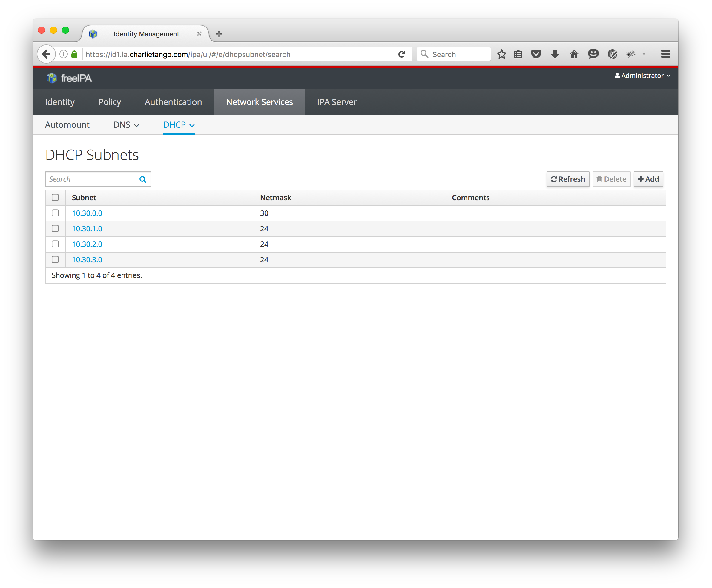Tick the checkbox for subnet 10.30.0.0
This screenshot has height=588, width=712.
coord(55,213)
